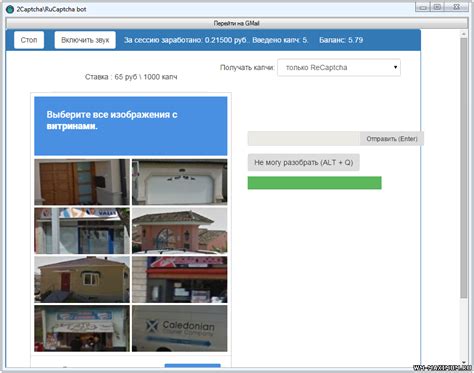This screenshot has width=474, height=373.
Task: Click the green progress bar
Action: pyautogui.click(x=314, y=183)
